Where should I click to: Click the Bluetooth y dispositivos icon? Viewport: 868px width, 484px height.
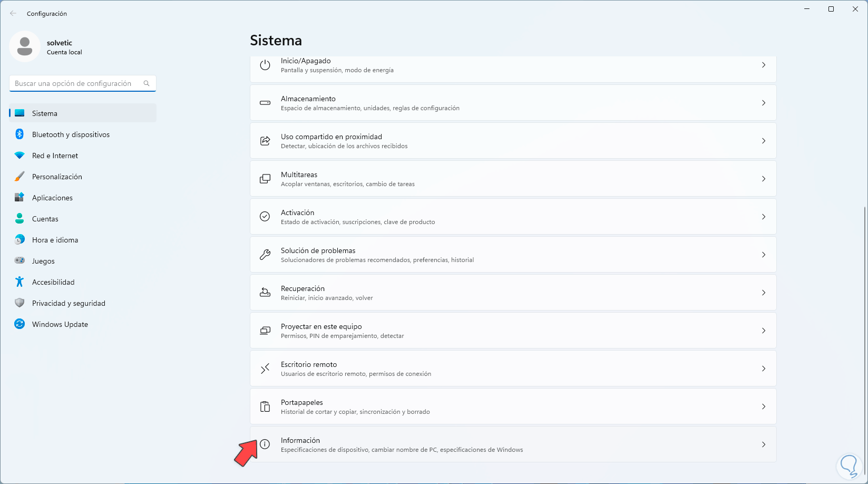19,134
